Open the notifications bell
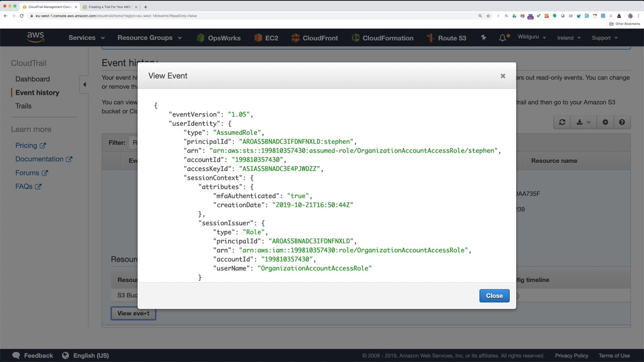This screenshot has width=644, height=362. [x=503, y=38]
